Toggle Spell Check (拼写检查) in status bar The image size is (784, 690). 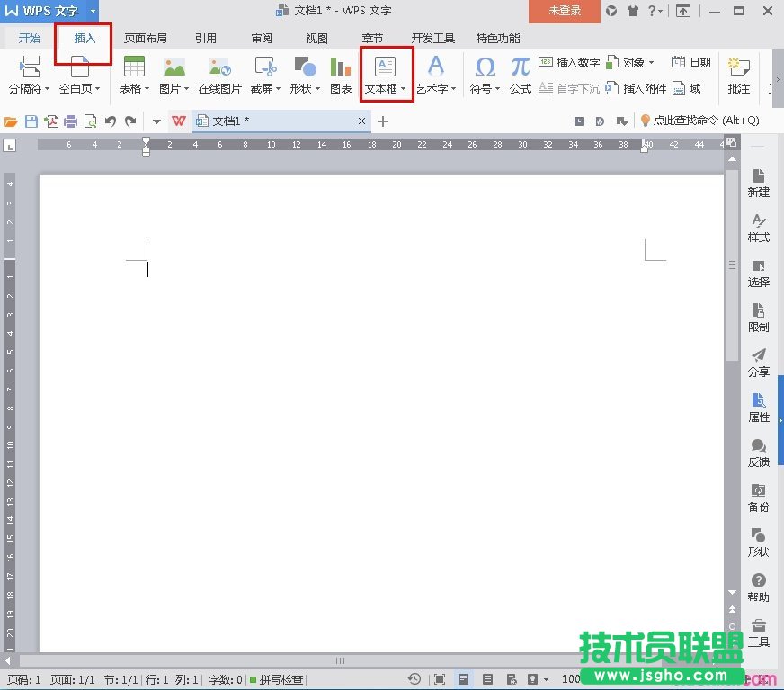click(277, 679)
